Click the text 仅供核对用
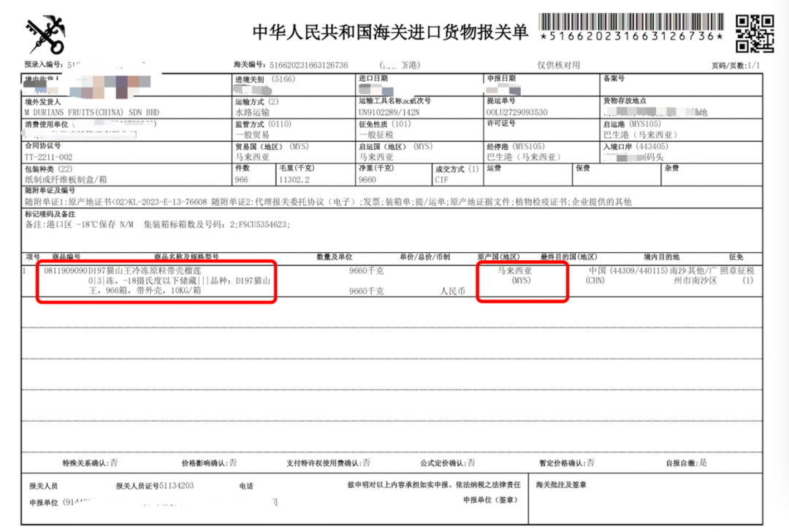789x532 pixels. 559,65
